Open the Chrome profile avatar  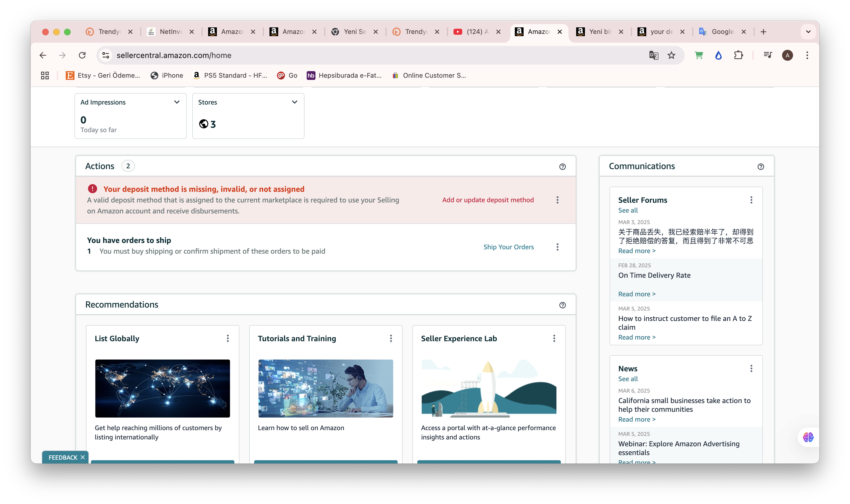pos(788,55)
